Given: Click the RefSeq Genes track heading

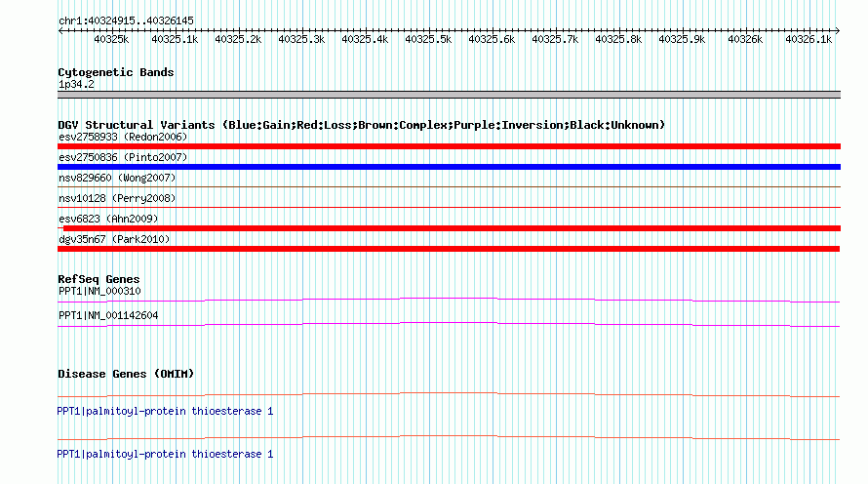Looking at the screenshot, I should tap(99, 280).
